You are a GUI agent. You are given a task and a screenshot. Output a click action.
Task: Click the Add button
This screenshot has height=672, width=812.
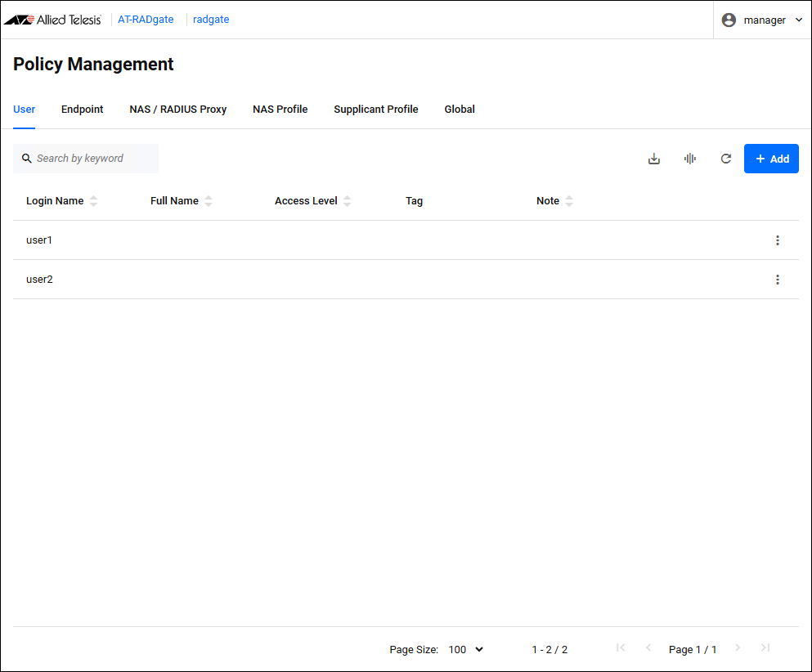(x=771, y=159)
